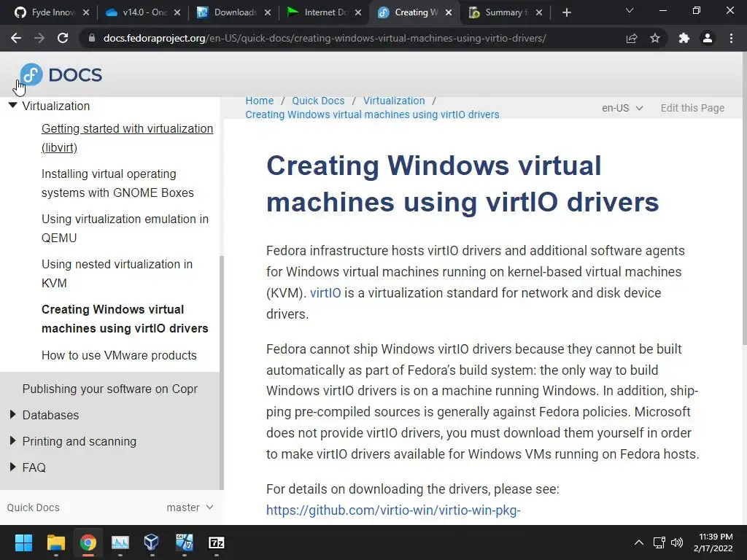
Task: Open the en-US language dropdown
Action: [622, 108]
